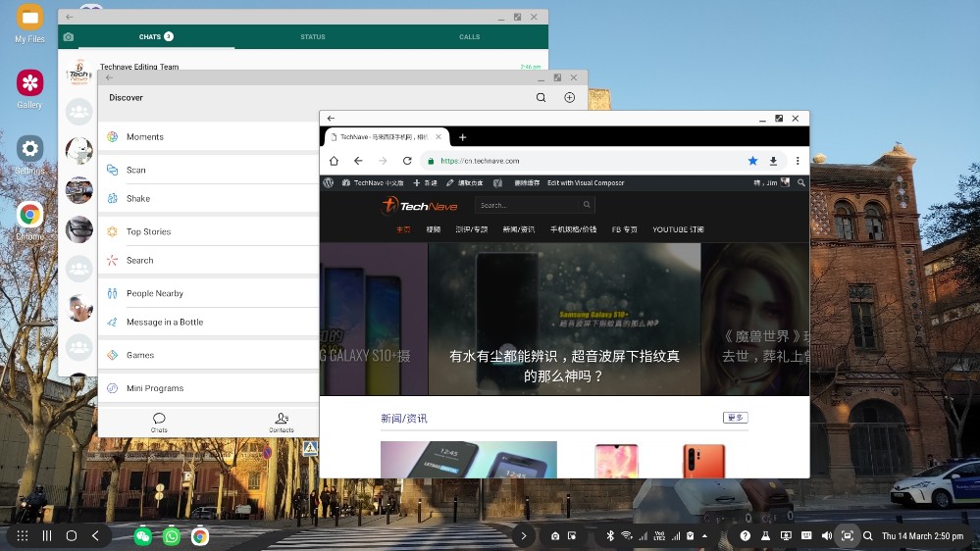Open Top Stories in WeChat
Viewport: 980px width, 551px height.
209,231
